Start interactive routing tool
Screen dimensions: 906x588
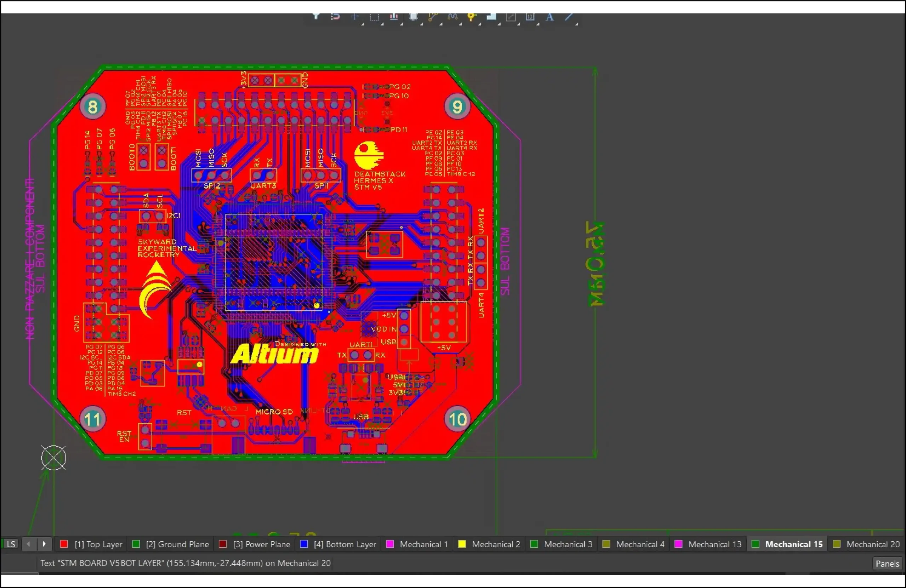coord(433,17)
